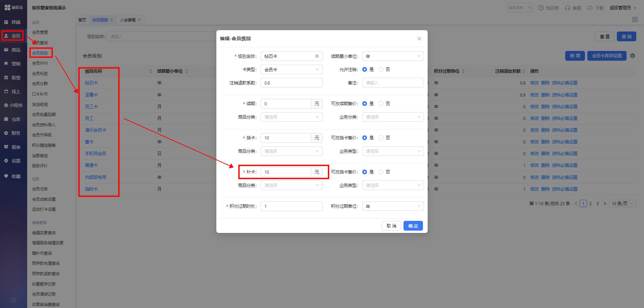Switch to the 首页 tab
The image size is (644, 308).
point(82,20)
